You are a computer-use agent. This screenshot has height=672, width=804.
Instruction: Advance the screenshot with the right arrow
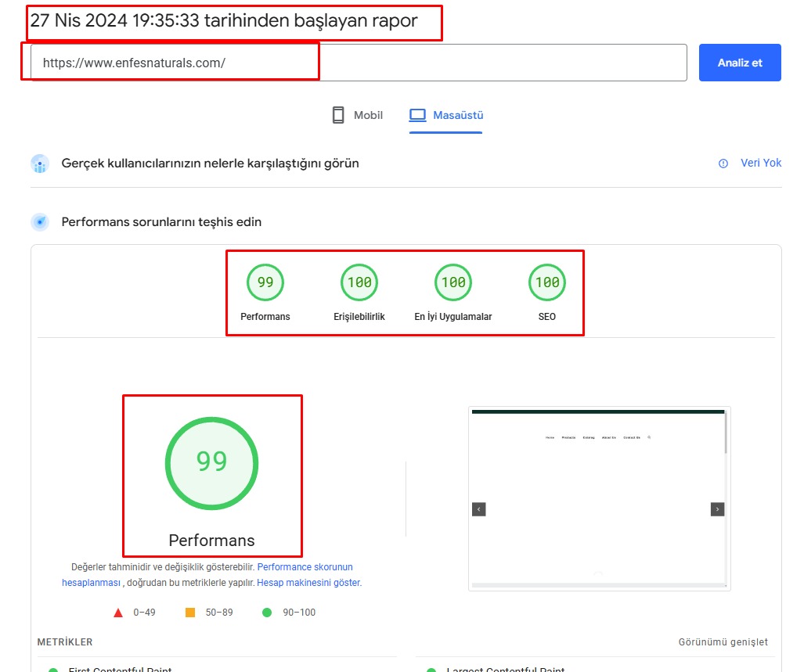point(717,509)
